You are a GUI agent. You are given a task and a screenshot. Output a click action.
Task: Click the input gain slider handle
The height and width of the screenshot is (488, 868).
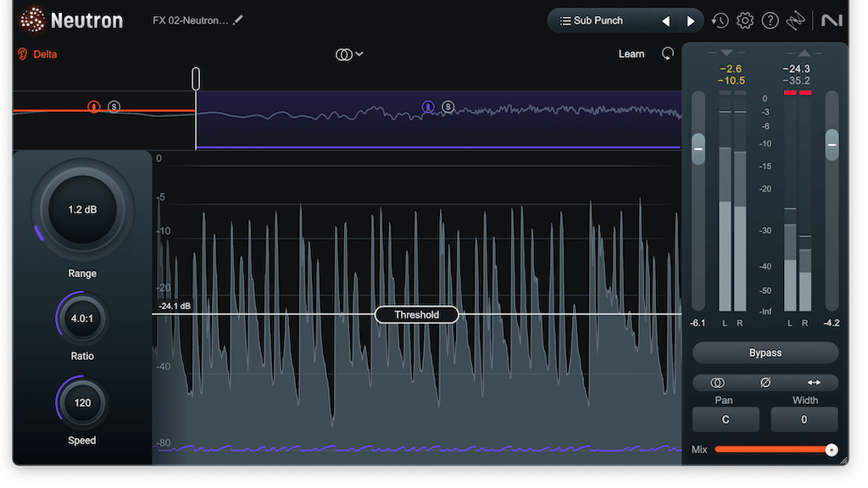click(x=698, y=148)
